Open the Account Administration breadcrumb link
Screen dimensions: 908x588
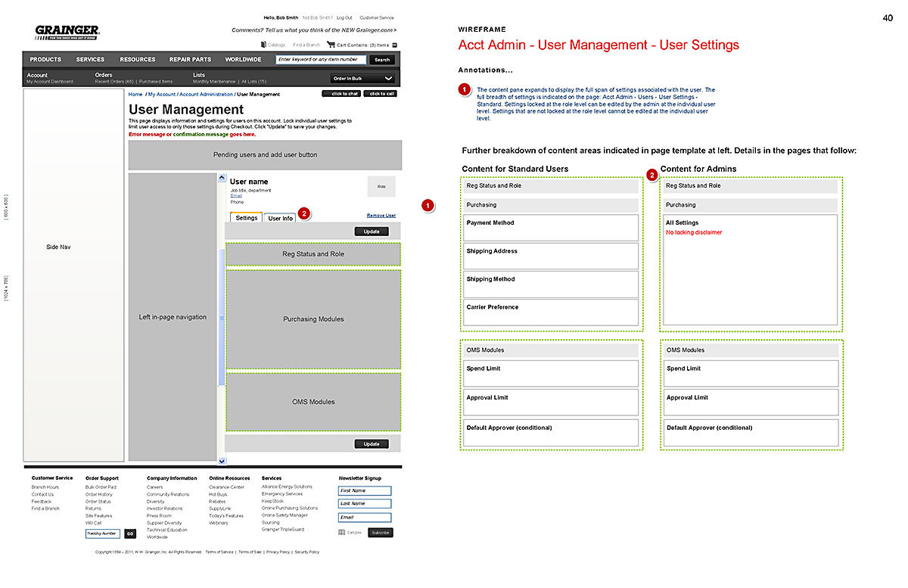coord(206,95)
